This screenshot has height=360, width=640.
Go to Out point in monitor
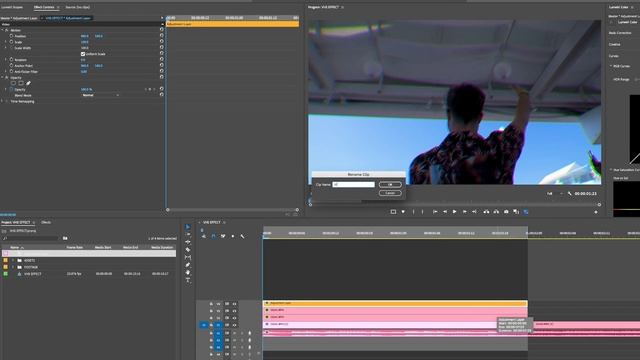[474, 212]
